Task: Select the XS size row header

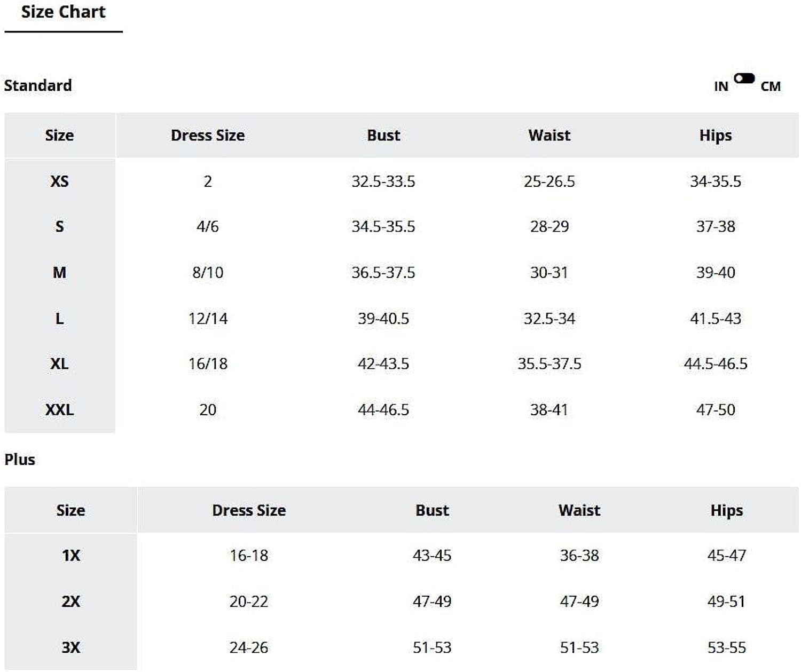Action: 59,181
